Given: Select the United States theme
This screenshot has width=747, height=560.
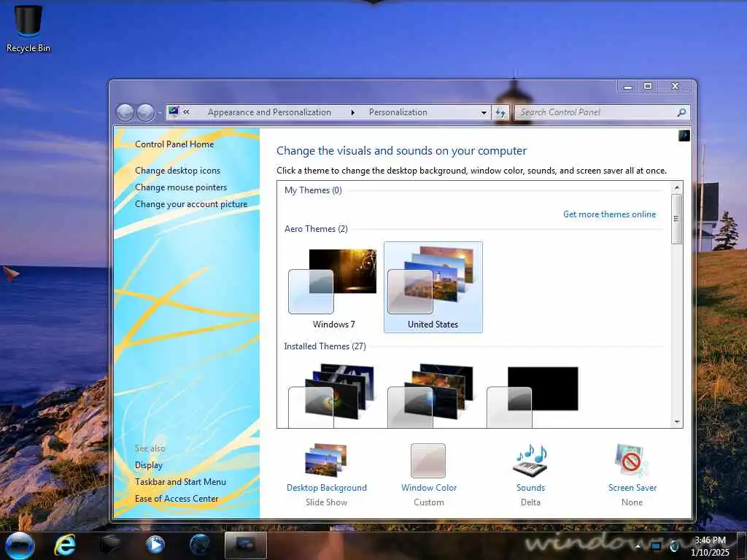Looking at the screenshot, I should [x=433, y=287].
